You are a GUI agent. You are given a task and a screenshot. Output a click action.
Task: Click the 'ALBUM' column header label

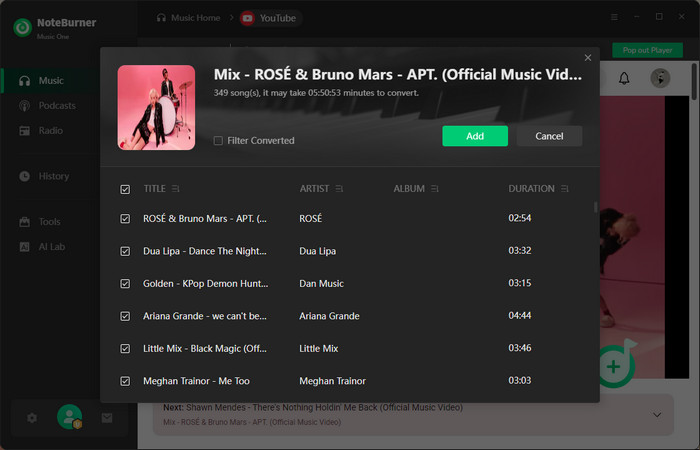[409, 189]
